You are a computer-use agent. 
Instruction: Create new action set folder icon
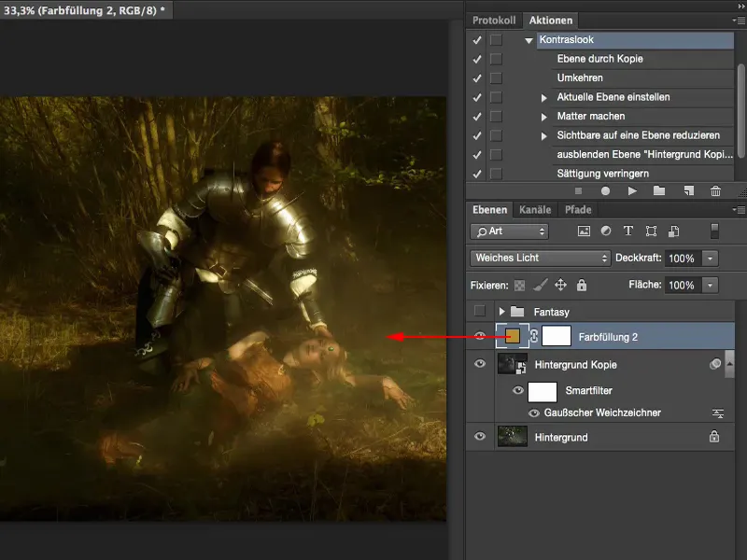[659, 191]
